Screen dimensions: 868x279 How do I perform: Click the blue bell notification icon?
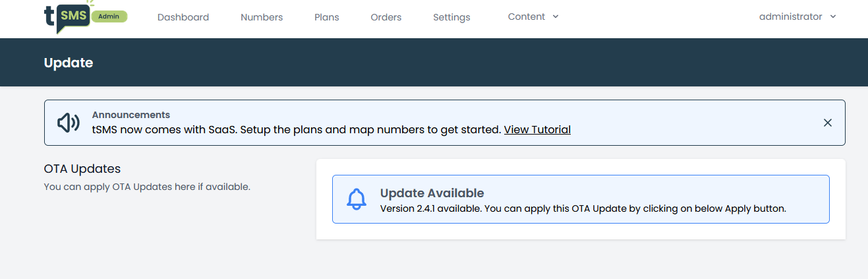click(x=357, y=199)
